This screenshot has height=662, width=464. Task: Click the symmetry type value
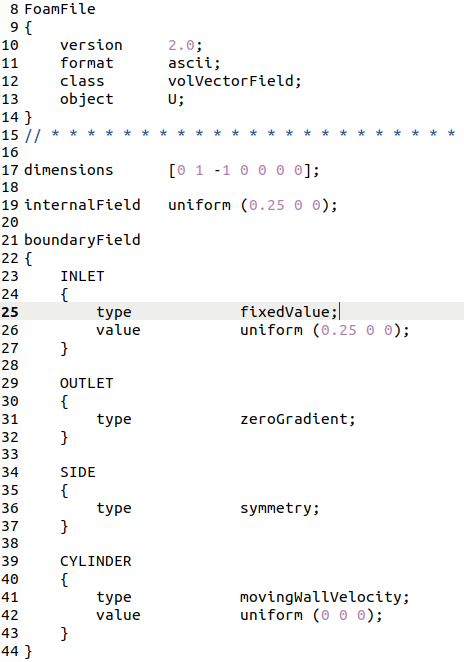coord(276,508)
